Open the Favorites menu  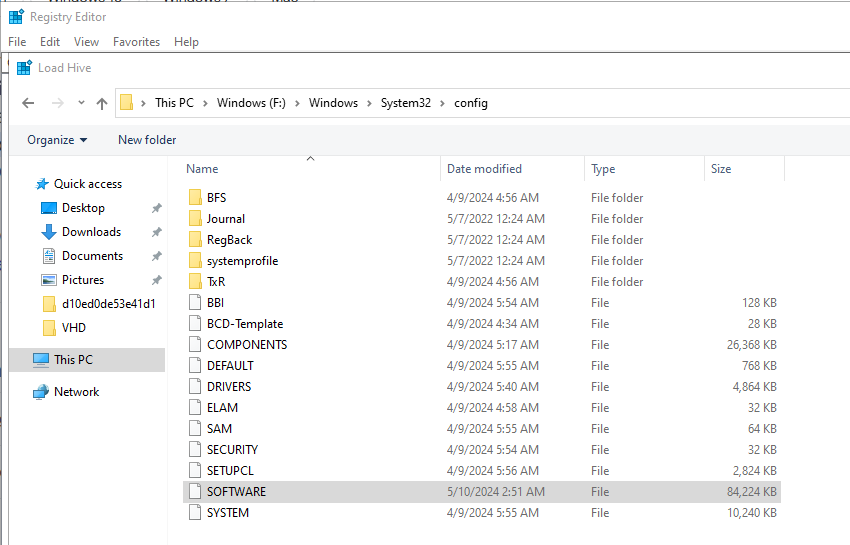pos(136,42)
